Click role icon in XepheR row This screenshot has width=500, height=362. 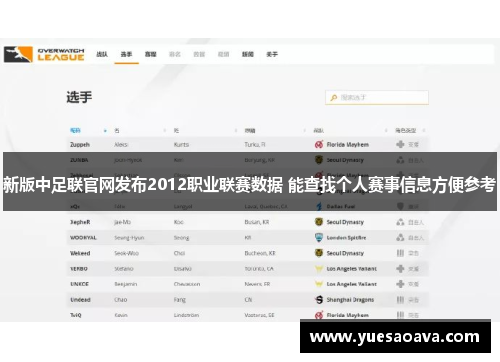tap(400, 222)
